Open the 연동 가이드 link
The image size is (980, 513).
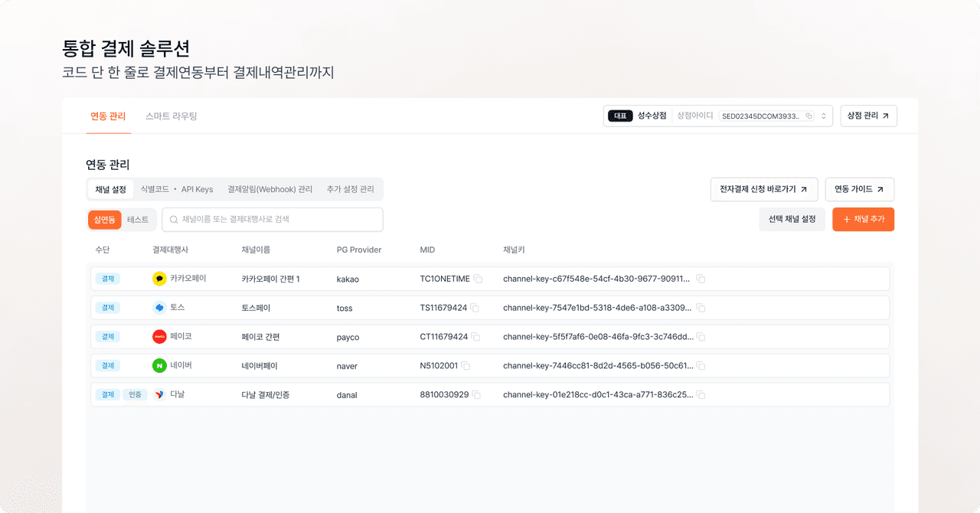click(859, 189)
